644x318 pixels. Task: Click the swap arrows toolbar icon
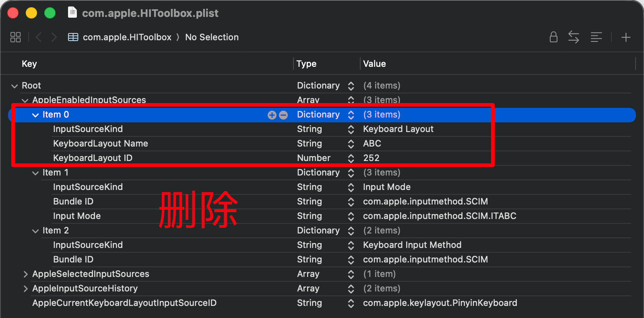click(x=574, y=37)
